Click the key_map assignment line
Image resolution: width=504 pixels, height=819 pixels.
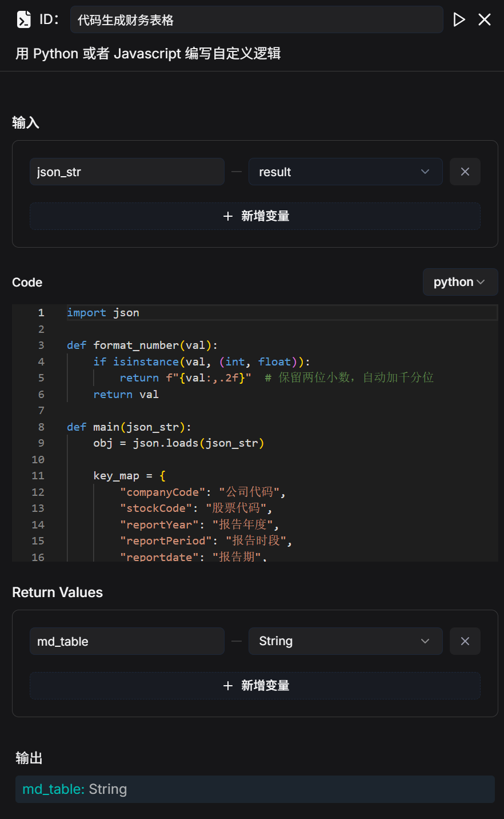129,476
